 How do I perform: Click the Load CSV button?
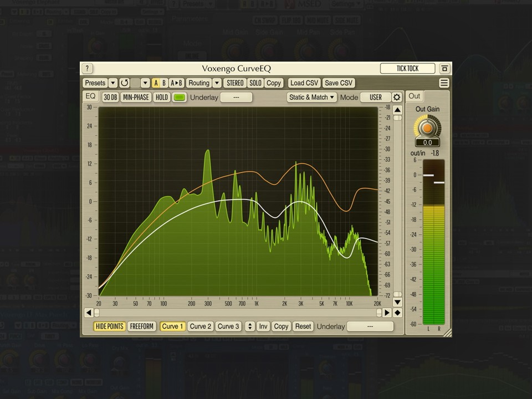[x=304, y=83]
